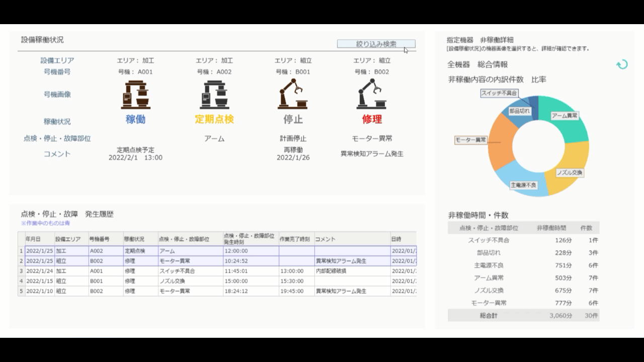Image resolution: width=644 pixels, height=362 pixels.
Task: Click the 号機: A001 label
Action: (x=135, y=72)
